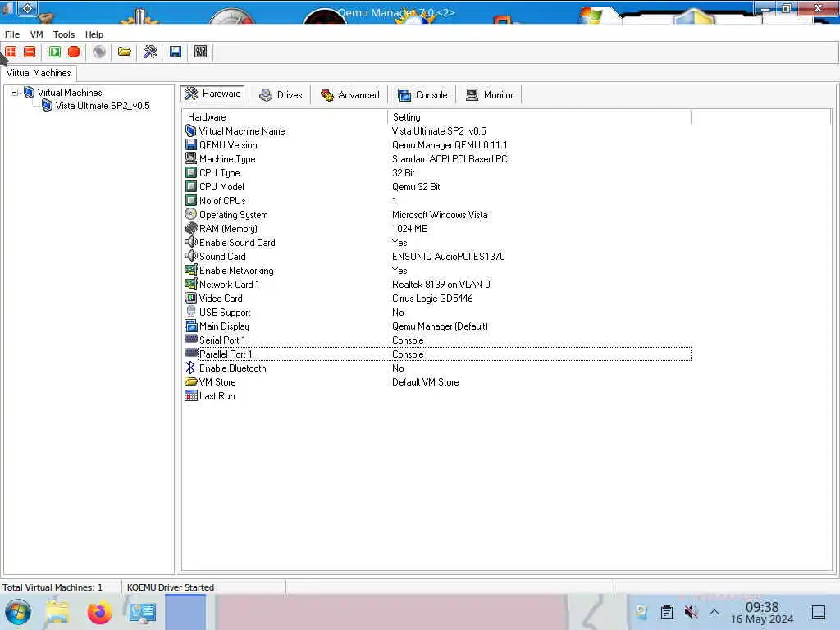Viewport: 840px width, 630px height.
Task: Click the Cirrus Logic GD5446 setting value
Action: (x=432, y=299)
